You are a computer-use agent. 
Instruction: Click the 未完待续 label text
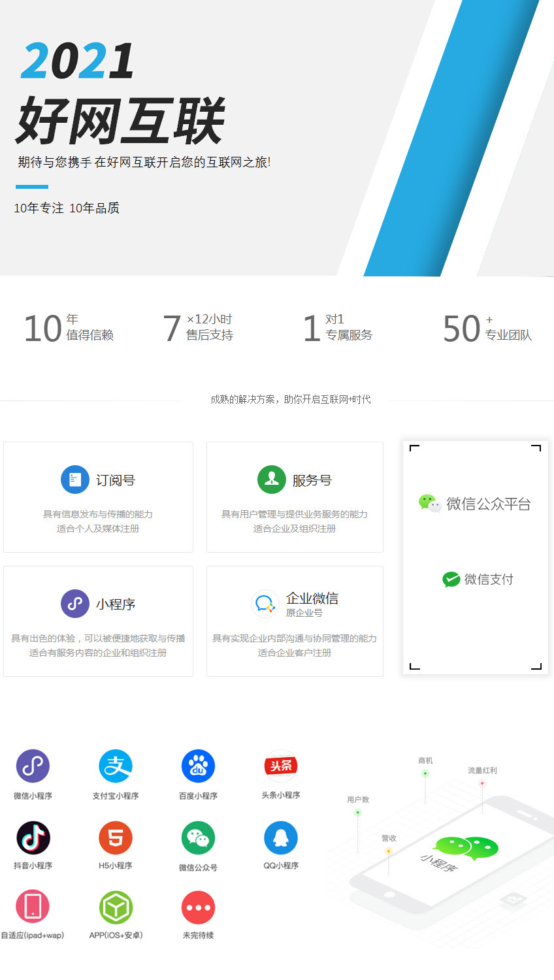click(198, 936)
